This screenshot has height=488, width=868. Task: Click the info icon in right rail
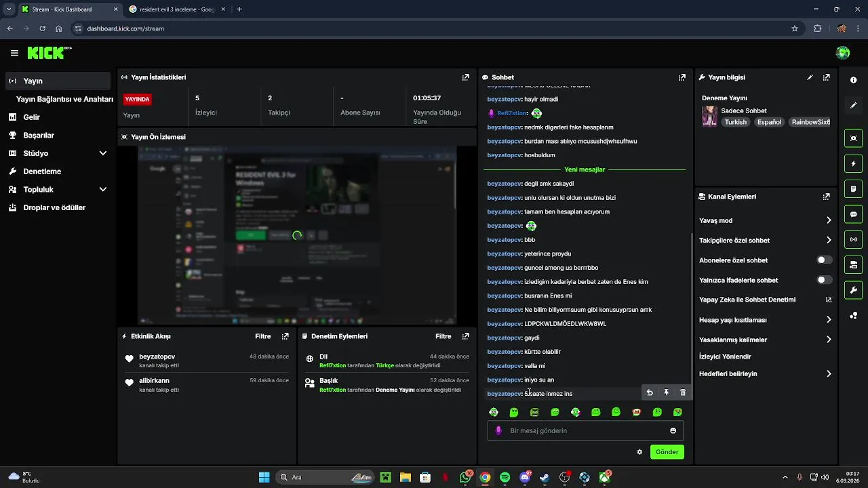tap(853, 80)
